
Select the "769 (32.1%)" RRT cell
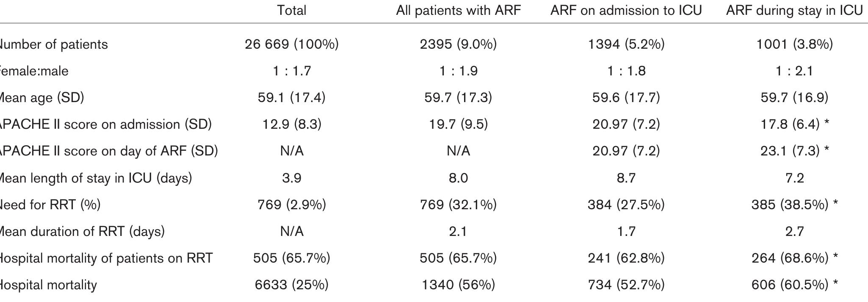pos(458,205)
